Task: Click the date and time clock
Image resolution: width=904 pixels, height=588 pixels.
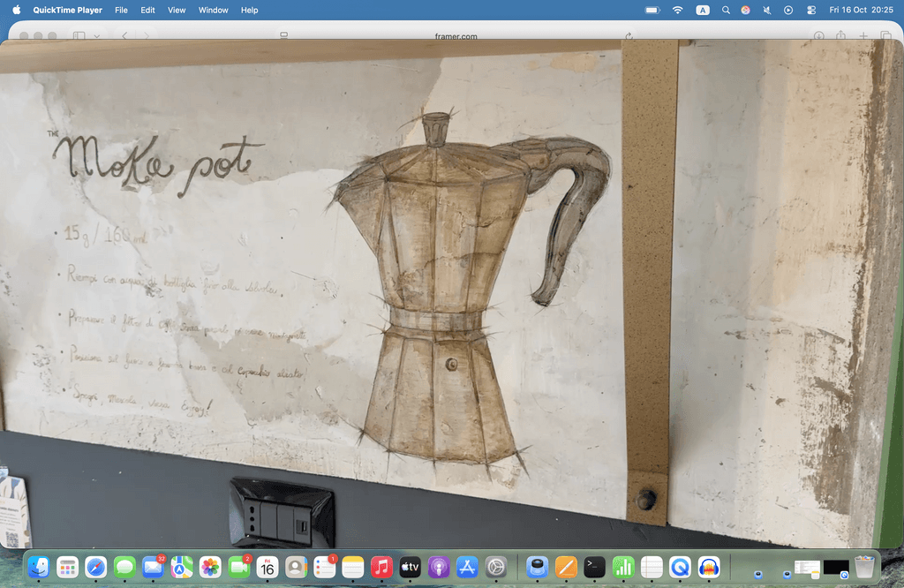Action: point(861,10)
